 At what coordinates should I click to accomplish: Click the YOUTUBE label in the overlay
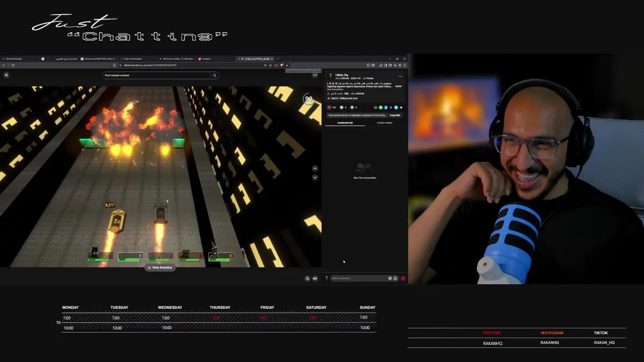point(492,333)
